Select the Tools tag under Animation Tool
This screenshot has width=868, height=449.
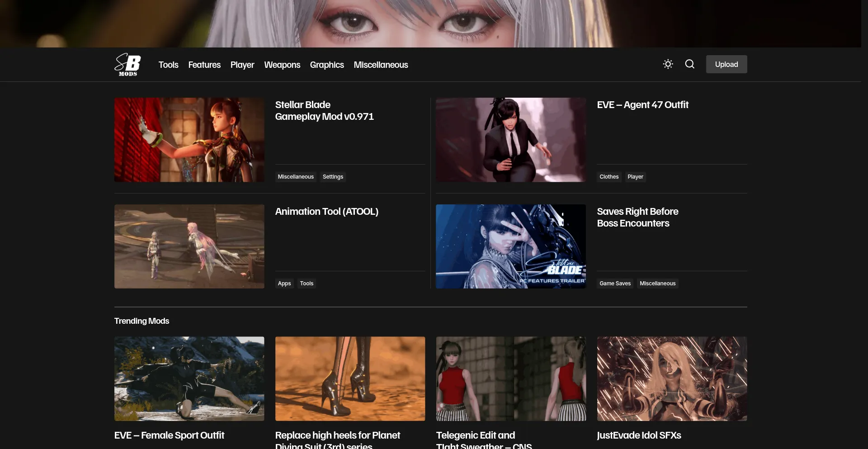point(307,284)
